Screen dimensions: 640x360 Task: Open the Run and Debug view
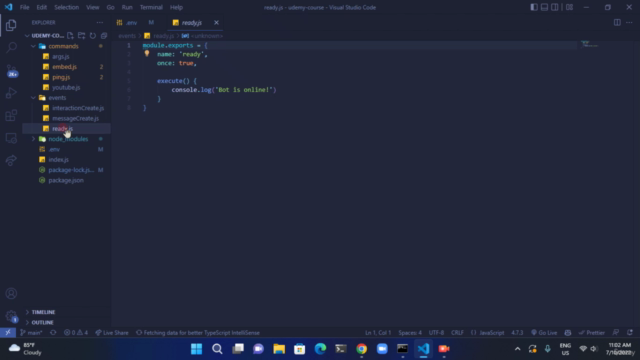(x=11, y=93)
